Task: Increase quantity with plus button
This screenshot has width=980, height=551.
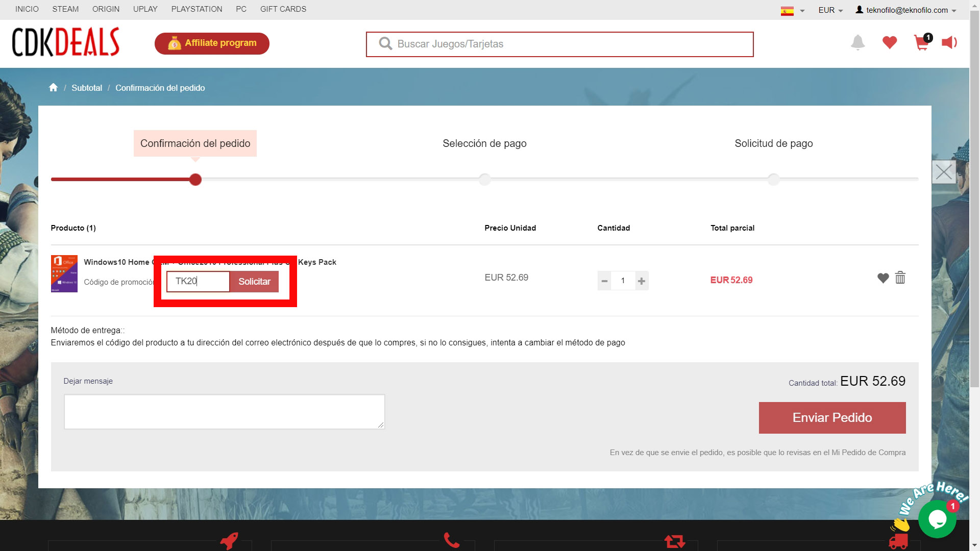Action: (642, 281)
